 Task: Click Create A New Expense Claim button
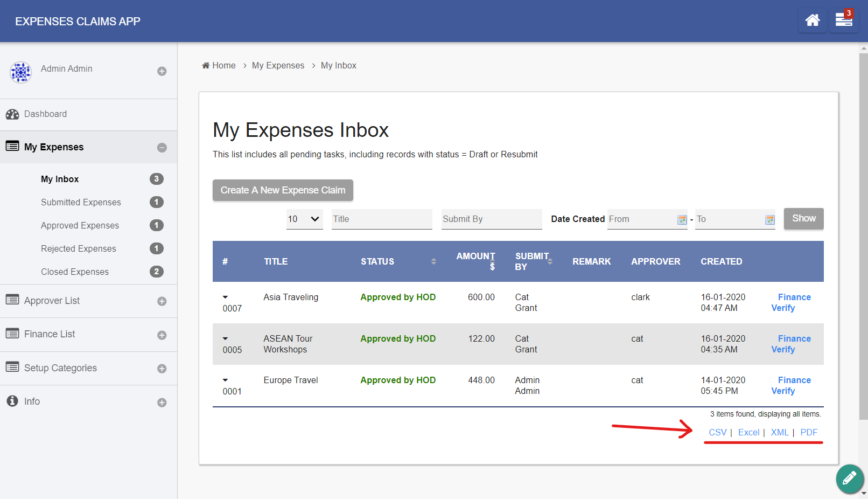(283, 190)
